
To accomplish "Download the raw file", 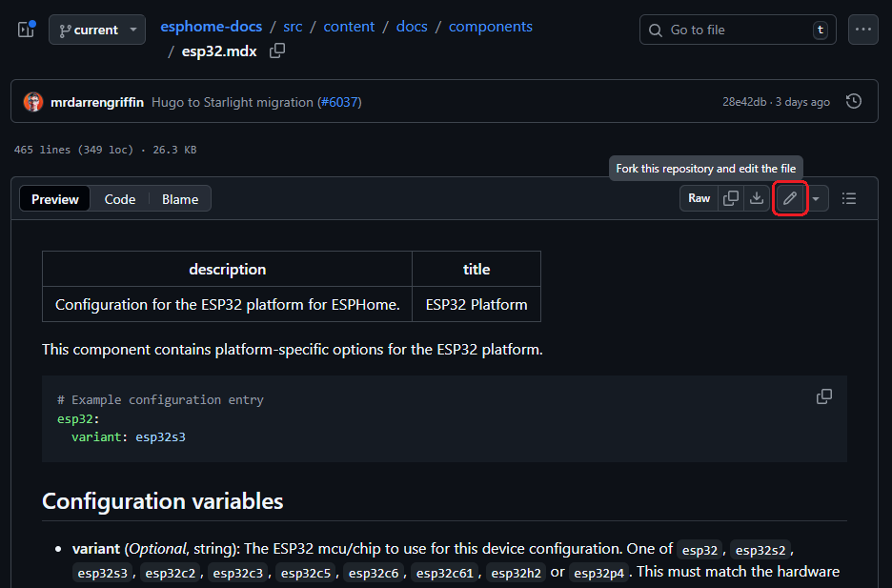I will [757, 198].
